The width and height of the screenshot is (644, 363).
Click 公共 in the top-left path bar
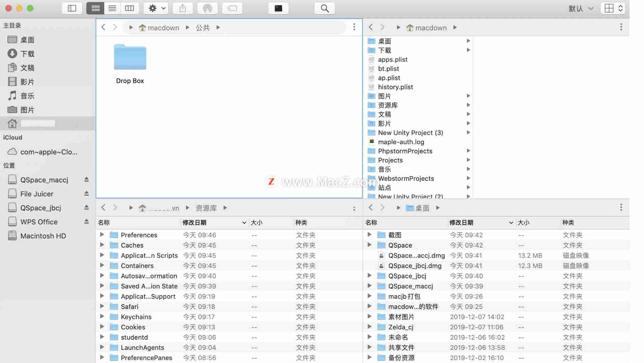click(x=203, y=28)
